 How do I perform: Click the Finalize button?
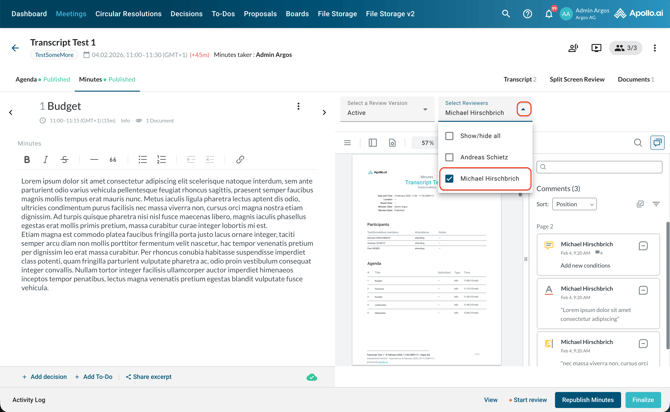(x=643, y=400)
